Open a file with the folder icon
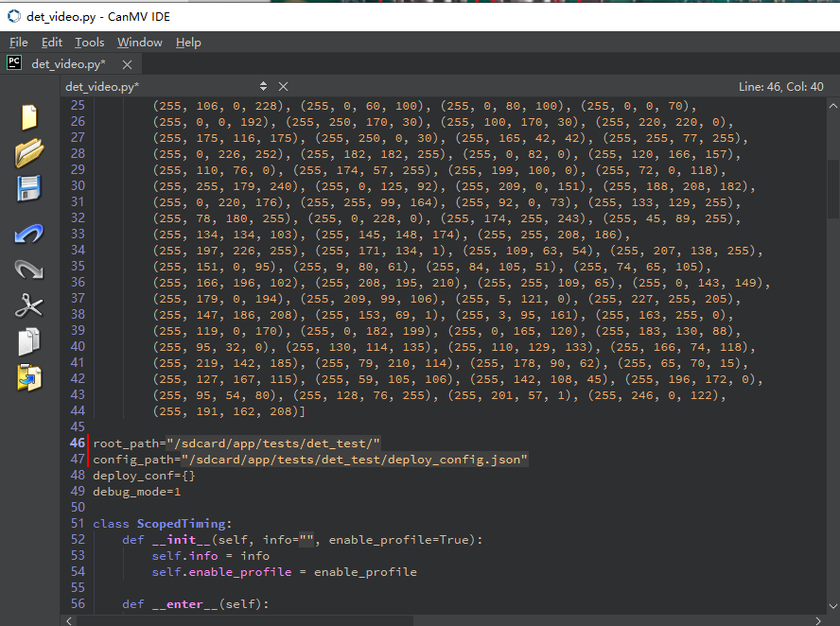The height and width of the screenshot is (626, 840). pos(29,153)
